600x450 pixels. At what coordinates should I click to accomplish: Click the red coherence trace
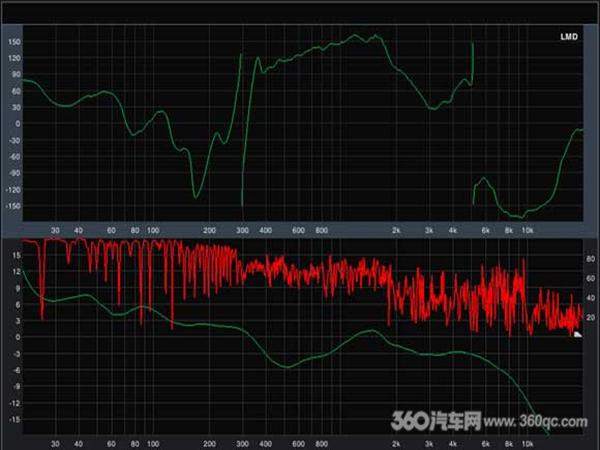[300, 268]
